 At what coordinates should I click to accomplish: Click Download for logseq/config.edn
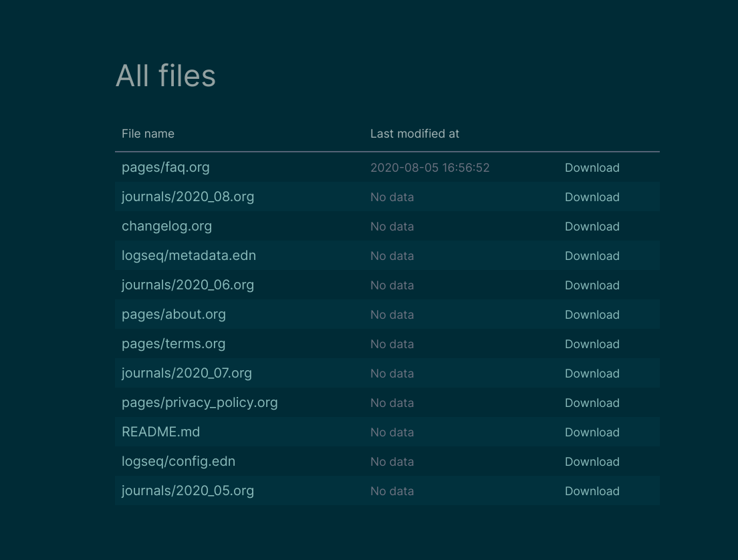[x=592, y=462]
